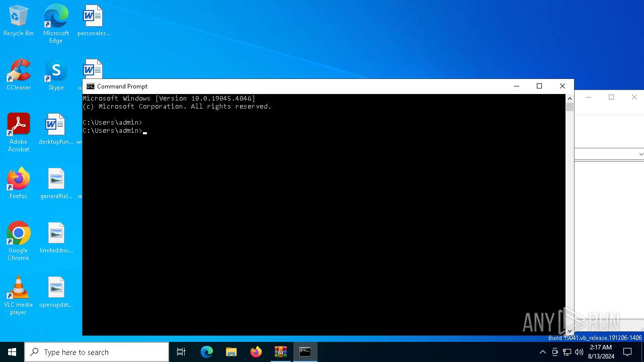Minimize the Command Prompt window

517,86
